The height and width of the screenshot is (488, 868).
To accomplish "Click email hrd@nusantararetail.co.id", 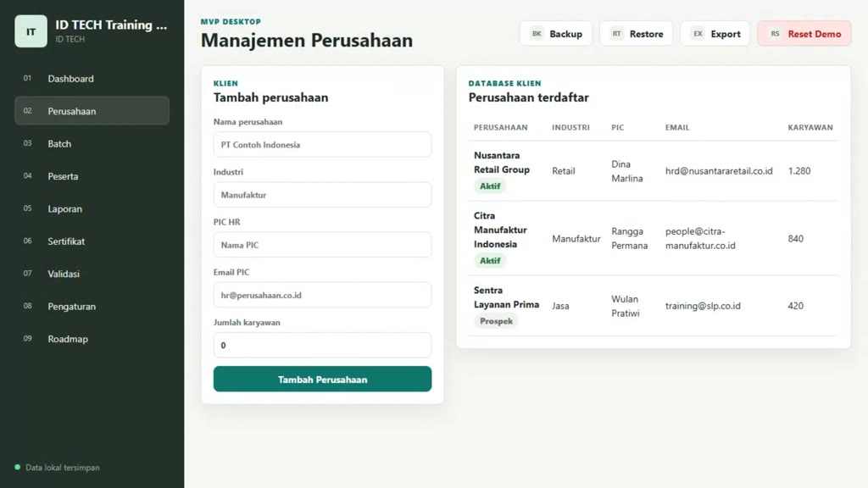I will tap(719, 171).
